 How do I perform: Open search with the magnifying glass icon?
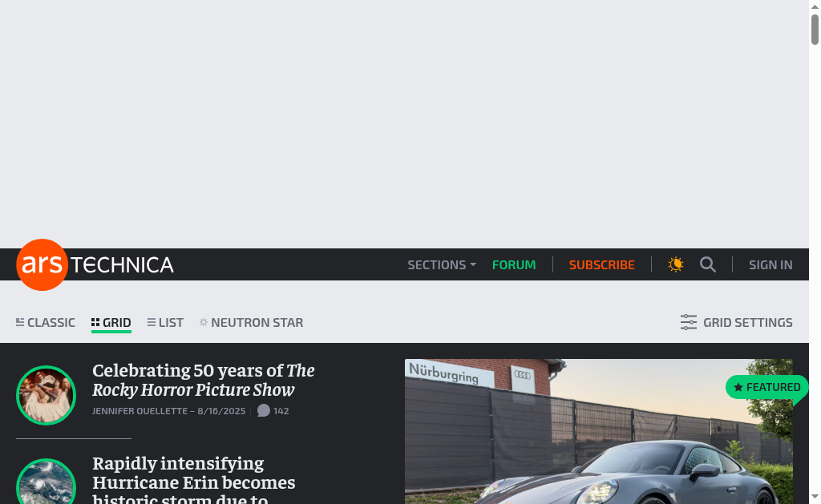tap(708, 265)
